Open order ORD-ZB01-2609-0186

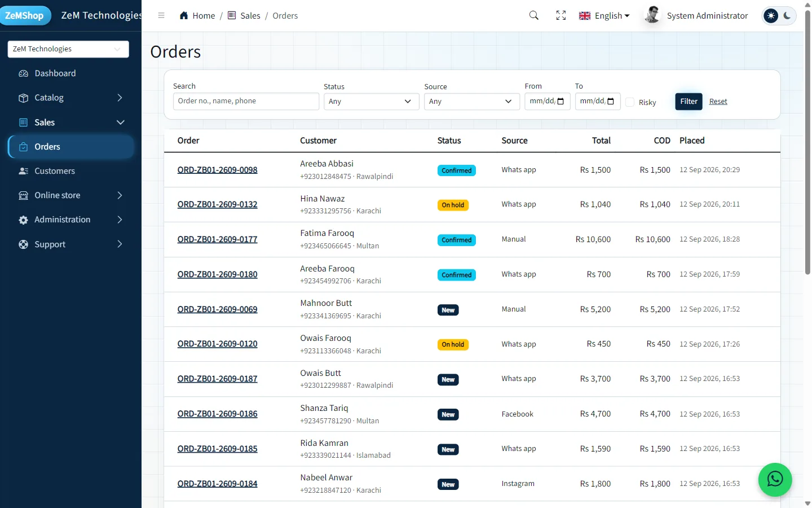click(217, 414)
